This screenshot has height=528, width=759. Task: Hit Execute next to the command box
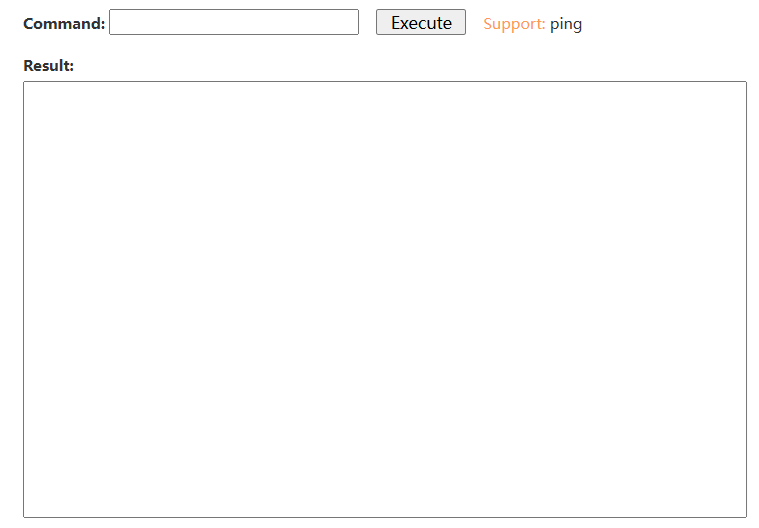coord(420,23)
